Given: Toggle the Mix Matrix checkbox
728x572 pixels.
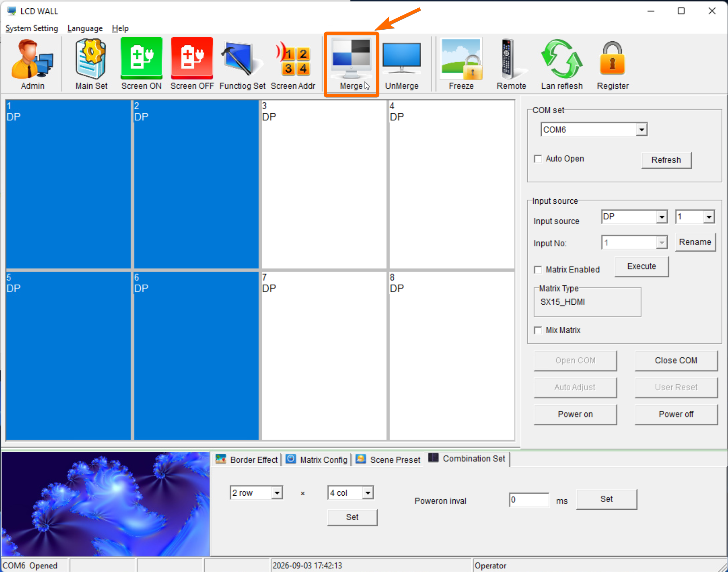Looking at the screenshot, I should [538, 330].
